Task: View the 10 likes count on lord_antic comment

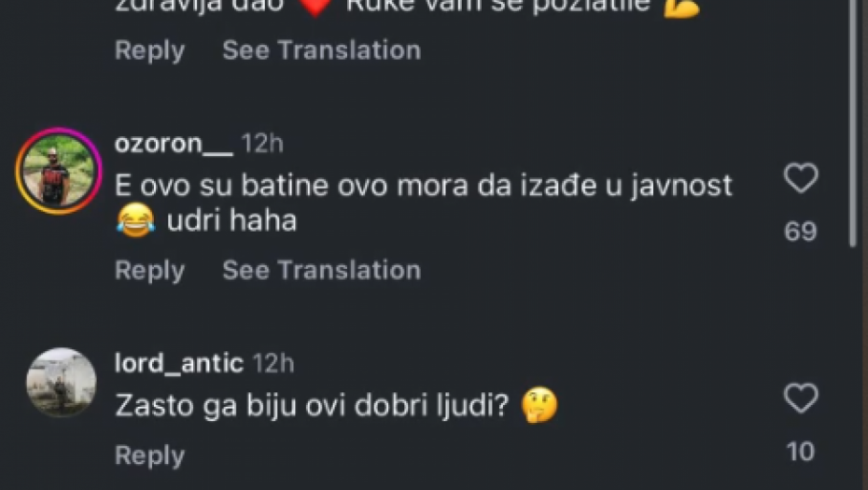Action: tap(801, 452)
